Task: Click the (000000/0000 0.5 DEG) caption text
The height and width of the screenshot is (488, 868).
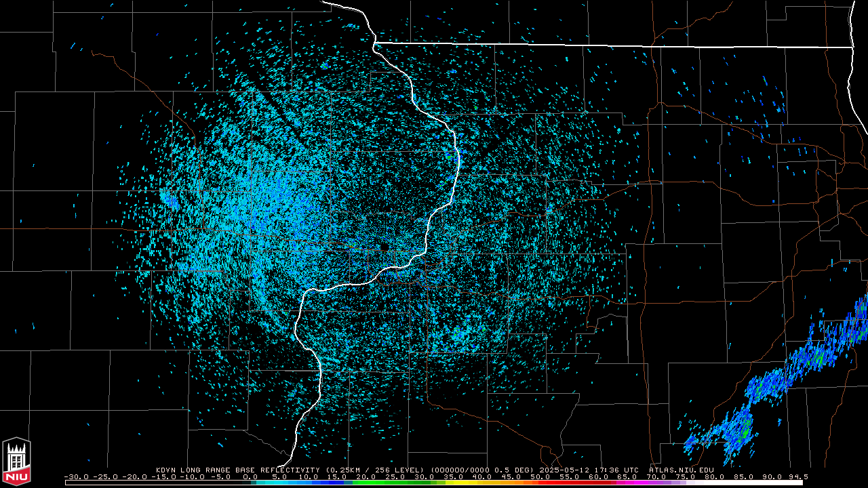Action: pos(482,469)
